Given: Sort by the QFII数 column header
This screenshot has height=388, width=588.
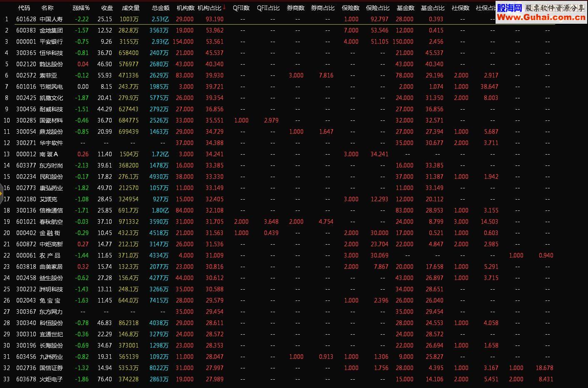Looking at the screenshot, I should pyautogui.click(x=242, y=8).
